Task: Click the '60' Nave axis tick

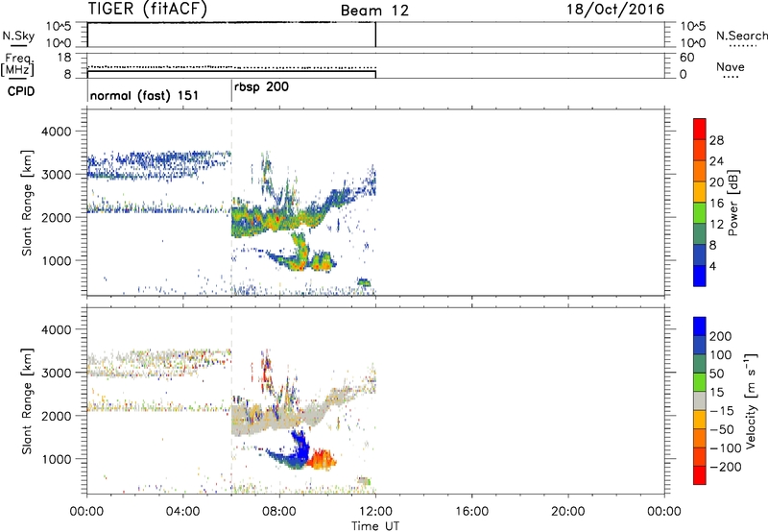Action: pos(686,58)
